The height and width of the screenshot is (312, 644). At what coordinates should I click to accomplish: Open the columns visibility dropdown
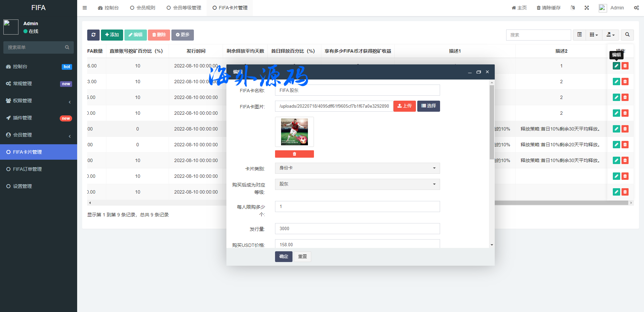(x=594, y=35)
